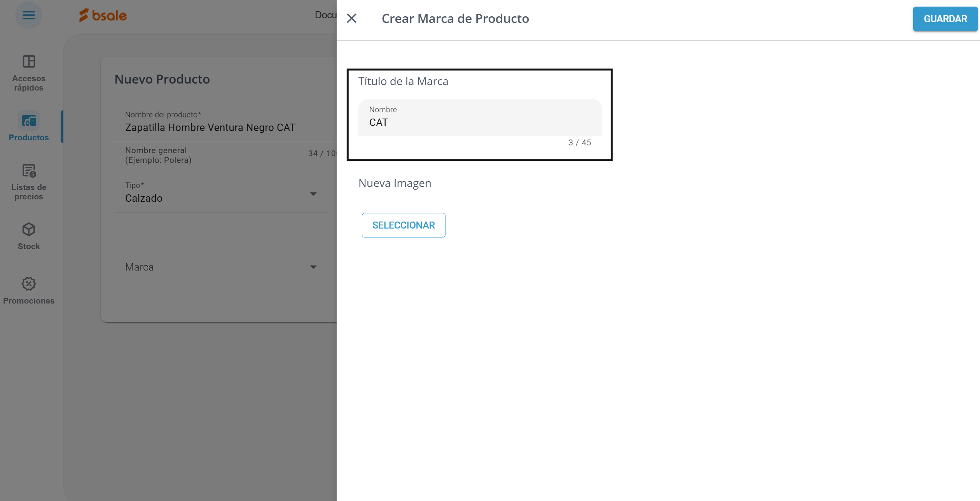This screenshot has height=501, width=980.
Task: Expand the Tipo dropdown arrow
Action: pyautogui.click(x=313, y=194)
